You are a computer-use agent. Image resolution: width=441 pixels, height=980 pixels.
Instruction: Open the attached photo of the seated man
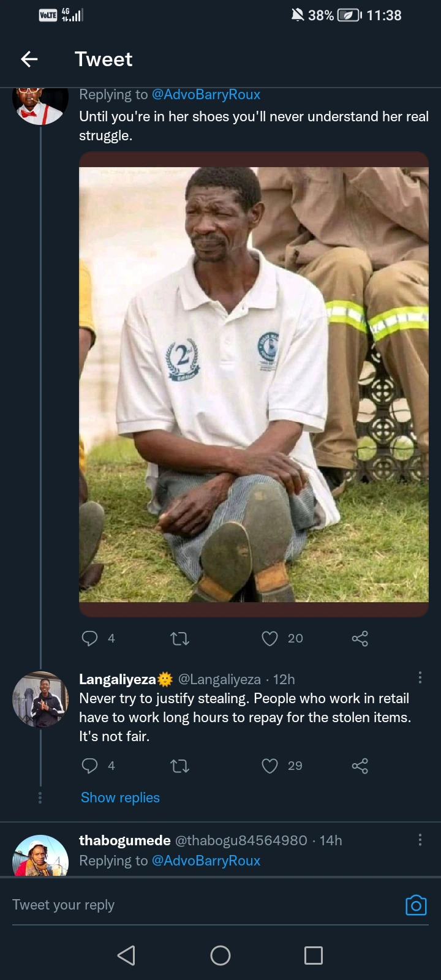(x=254, y=384)
